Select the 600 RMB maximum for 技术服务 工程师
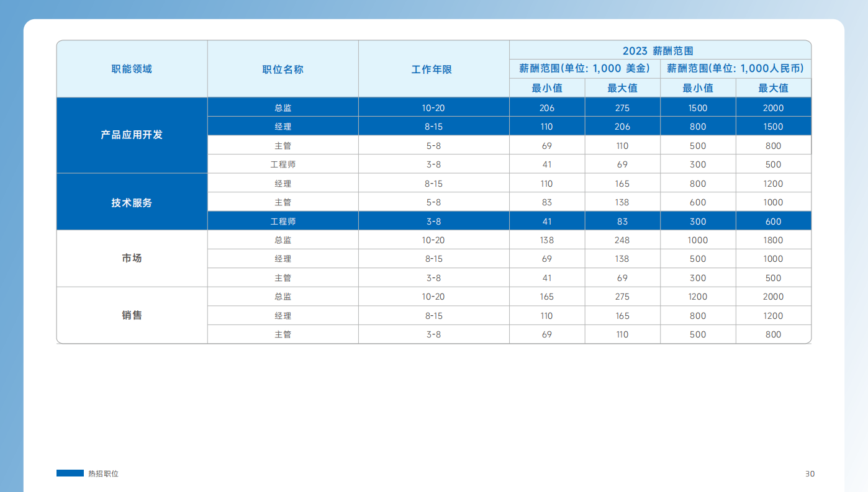 tap(774, 221)
